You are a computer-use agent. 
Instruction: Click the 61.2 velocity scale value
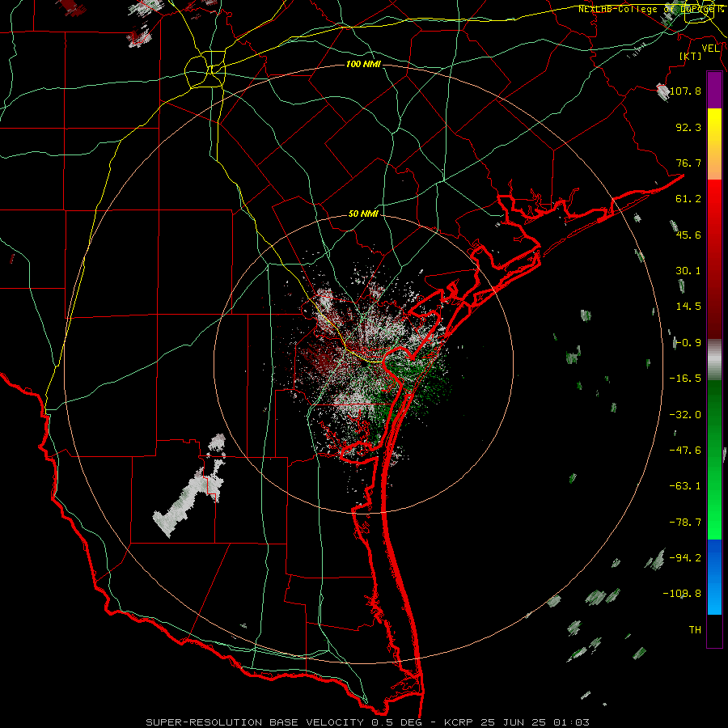[688, 199]
